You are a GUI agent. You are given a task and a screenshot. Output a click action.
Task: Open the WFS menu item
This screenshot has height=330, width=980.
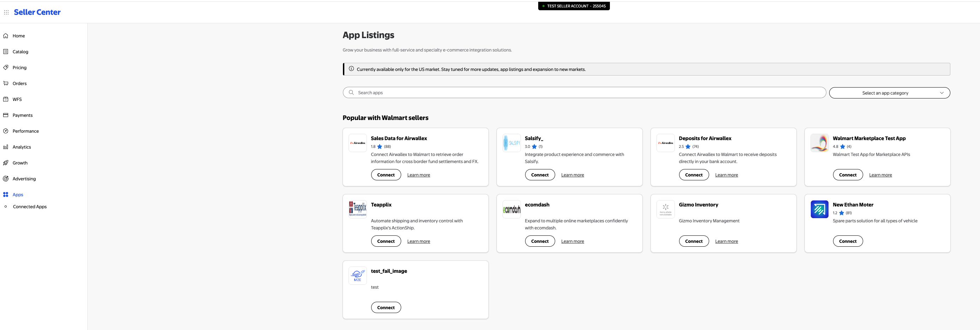pyautogui.click(x=17, y=99)
